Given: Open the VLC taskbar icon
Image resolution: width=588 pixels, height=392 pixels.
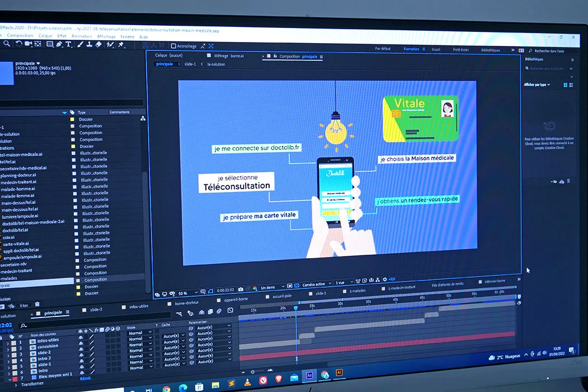Looking at the screenshot, I should click(247, 382).
